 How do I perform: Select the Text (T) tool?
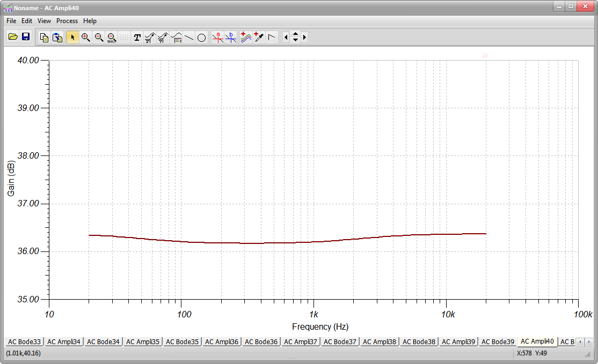137,38
